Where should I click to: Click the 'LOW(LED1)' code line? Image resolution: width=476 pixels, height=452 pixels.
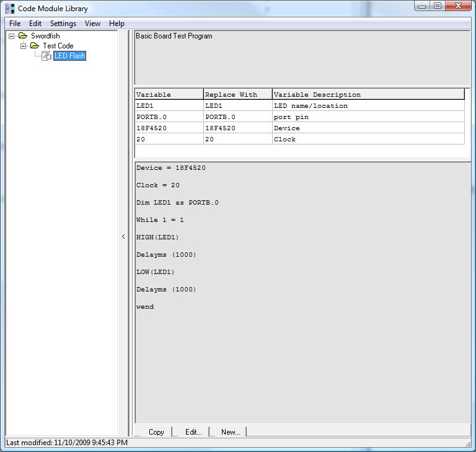(x=156, y=272)
